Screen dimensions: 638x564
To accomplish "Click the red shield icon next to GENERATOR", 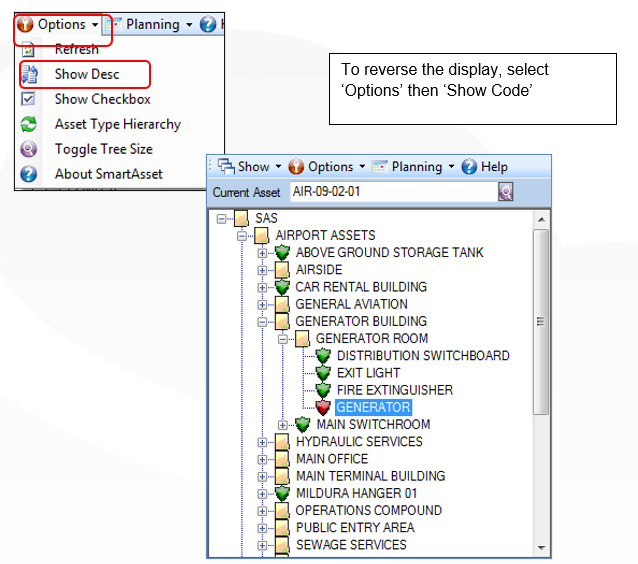I will coord(323,407).
